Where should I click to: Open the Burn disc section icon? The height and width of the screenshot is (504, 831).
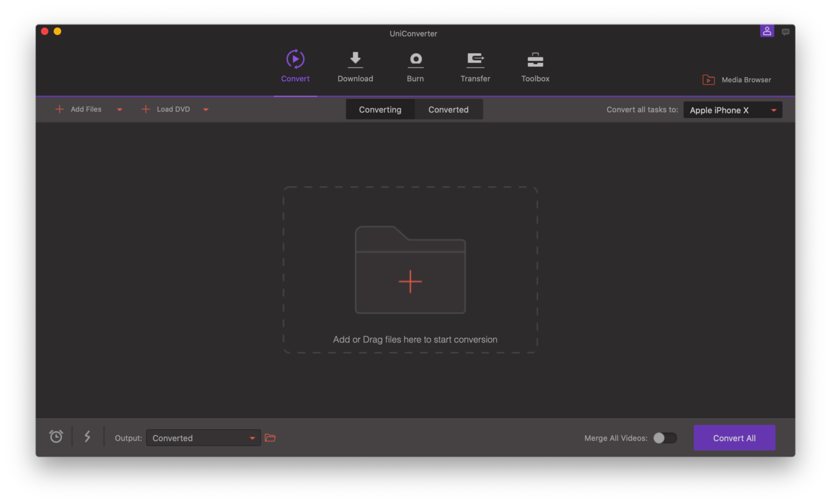[x=415, y=60]
